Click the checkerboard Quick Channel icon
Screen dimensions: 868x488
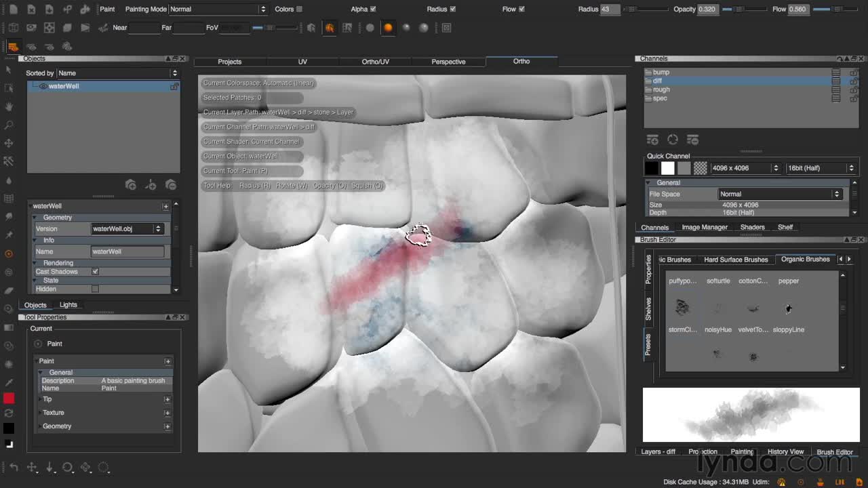tap(701, 168)
